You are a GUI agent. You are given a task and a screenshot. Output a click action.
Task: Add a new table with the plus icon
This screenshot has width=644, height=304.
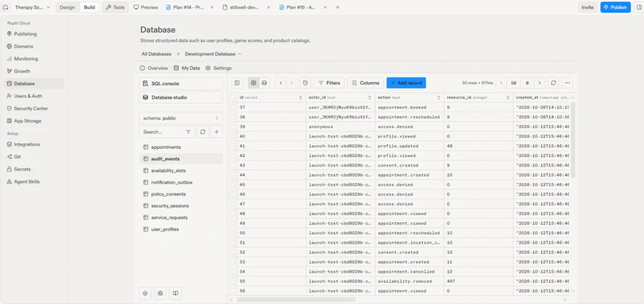pos(216,132)
